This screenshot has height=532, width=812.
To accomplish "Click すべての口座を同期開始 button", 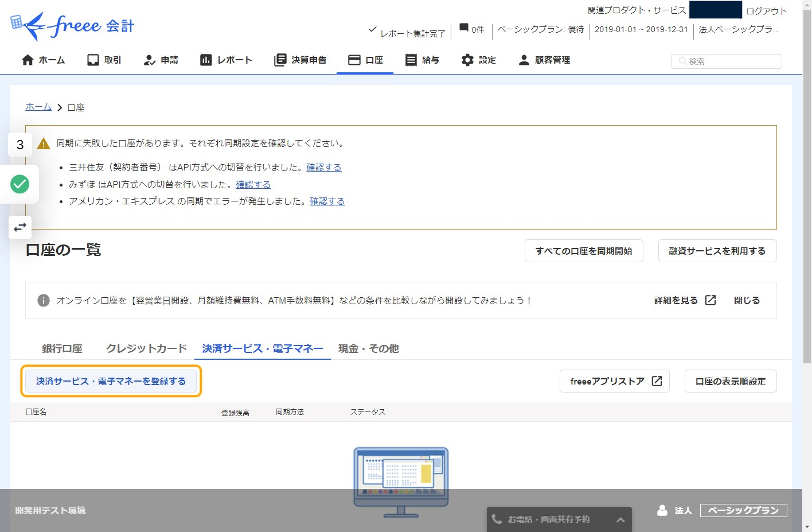I will click(584, 251).
